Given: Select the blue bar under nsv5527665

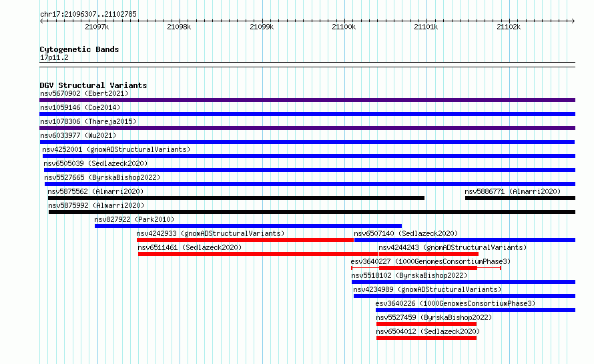Looking at the screenshot, I should click(310, 184).
